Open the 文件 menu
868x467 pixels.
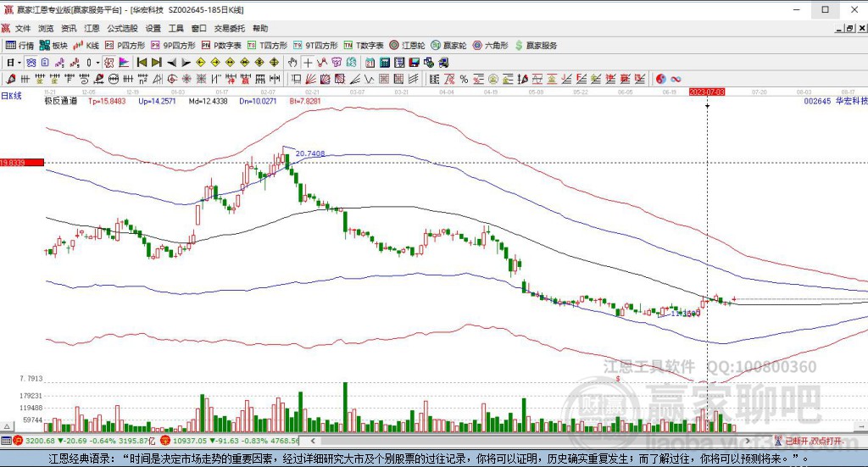(x=23, y=28)
